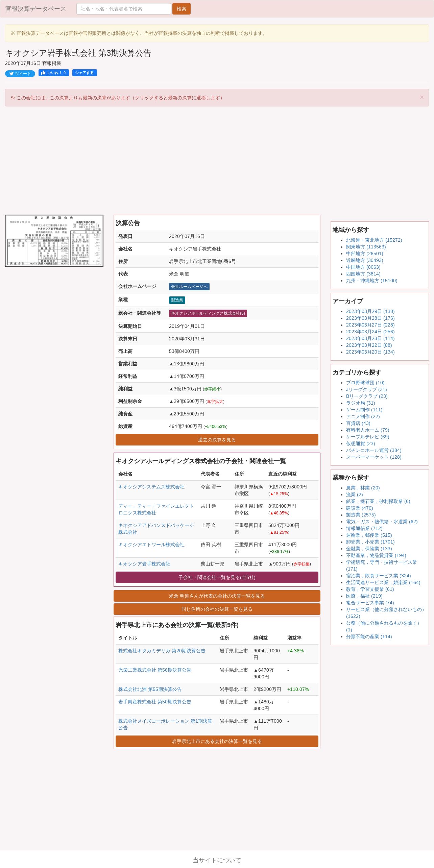This screenshot has height=868, width=434.
Task: Open ケーブルテレビ (69) category
Action: [367, 437]
